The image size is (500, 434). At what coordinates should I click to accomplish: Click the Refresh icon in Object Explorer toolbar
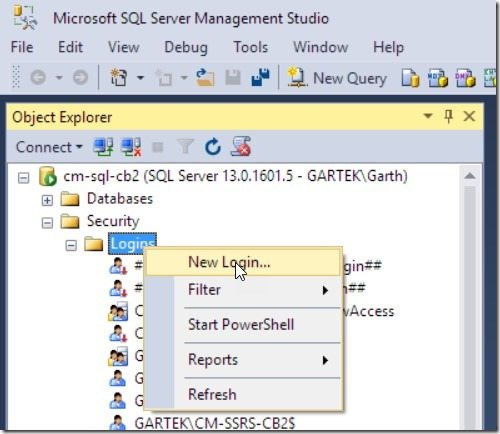[213, 147]
